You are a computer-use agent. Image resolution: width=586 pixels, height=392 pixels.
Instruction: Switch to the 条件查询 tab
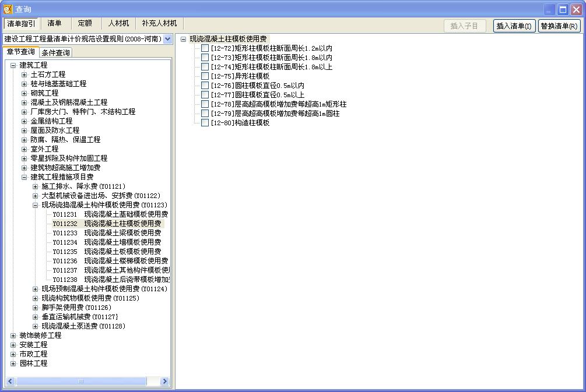click(56, 53)
